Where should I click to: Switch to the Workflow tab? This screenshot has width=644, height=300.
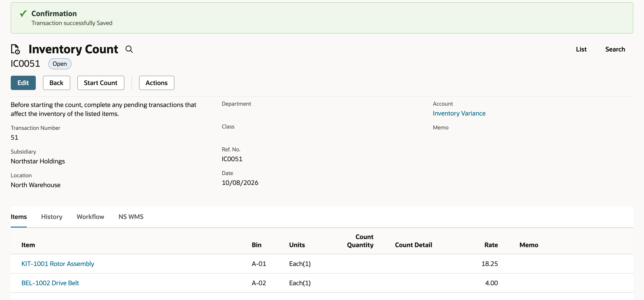91,217
